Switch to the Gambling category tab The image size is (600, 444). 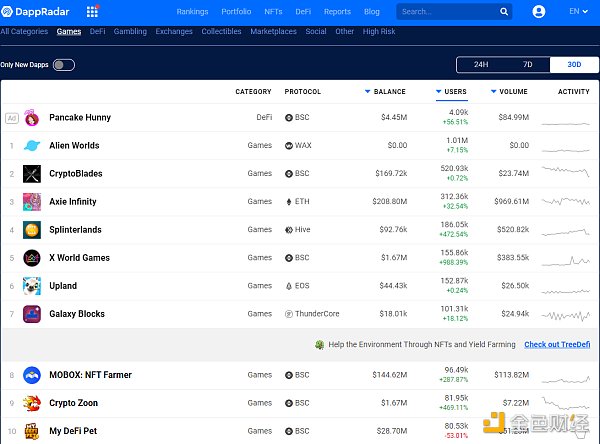point(130,32)
